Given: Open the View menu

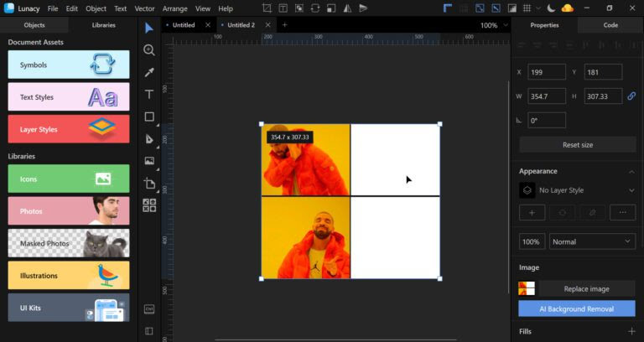Looking at the screenshot, I should click(203, 8).
